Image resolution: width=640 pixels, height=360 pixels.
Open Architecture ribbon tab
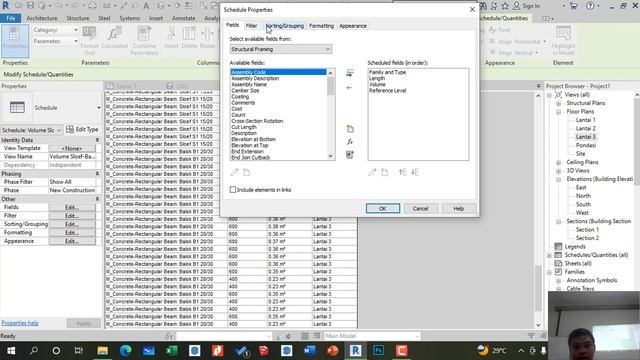pos(42,18)
